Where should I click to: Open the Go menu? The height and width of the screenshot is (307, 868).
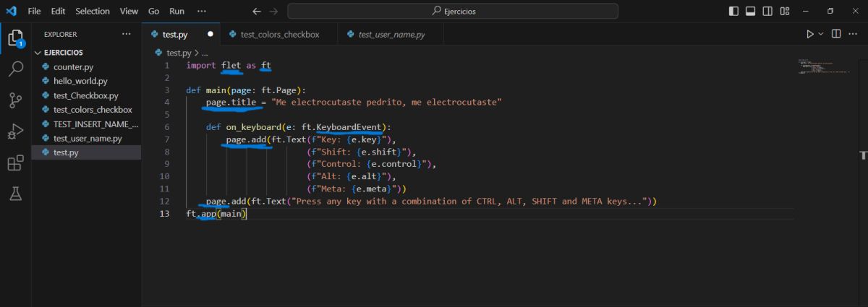click(x=153, y=12)
